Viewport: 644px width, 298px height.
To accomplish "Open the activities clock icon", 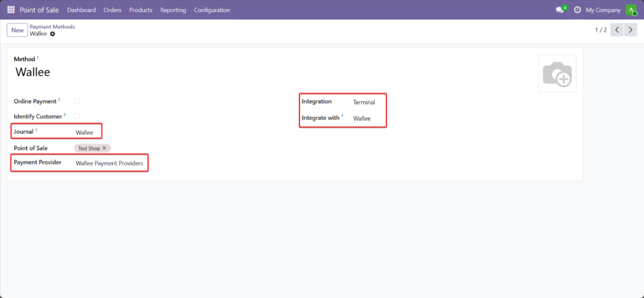I will [x=577, y=10].
